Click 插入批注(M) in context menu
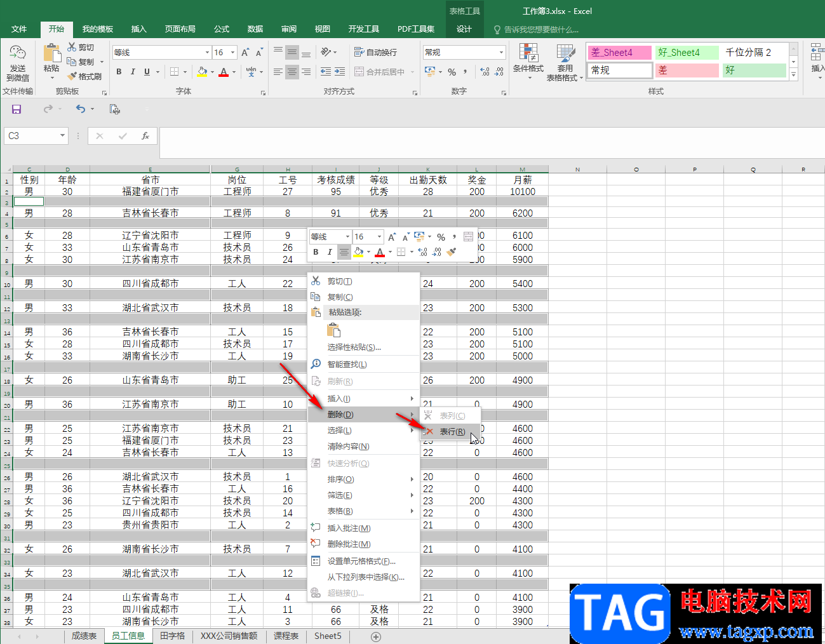Screen dimensions: 825x644 363,528
